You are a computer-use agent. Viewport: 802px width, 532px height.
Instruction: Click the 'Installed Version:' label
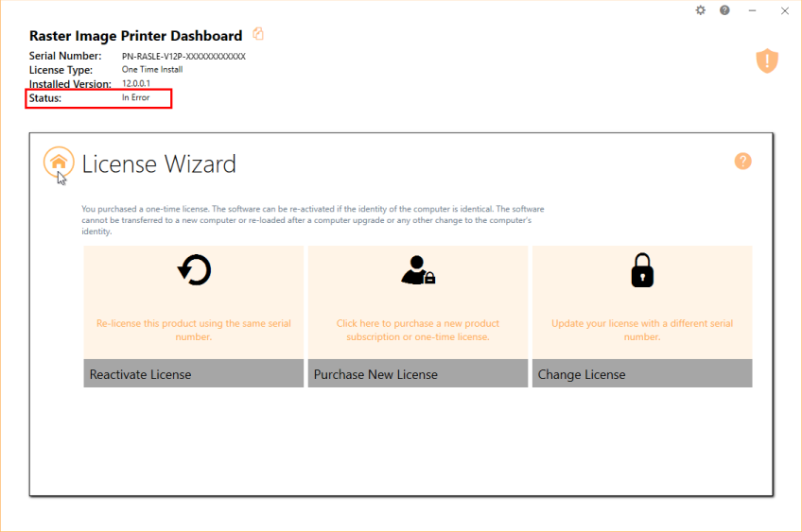70,84
